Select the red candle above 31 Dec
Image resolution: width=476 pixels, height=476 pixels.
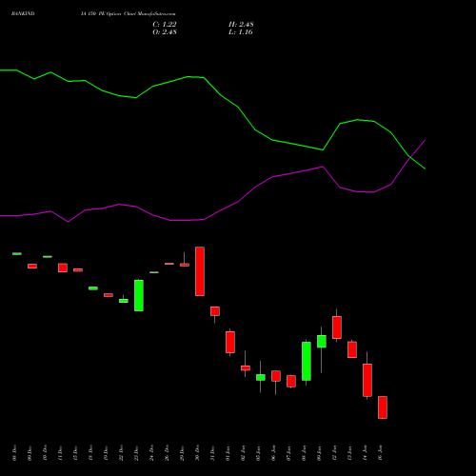215,311
